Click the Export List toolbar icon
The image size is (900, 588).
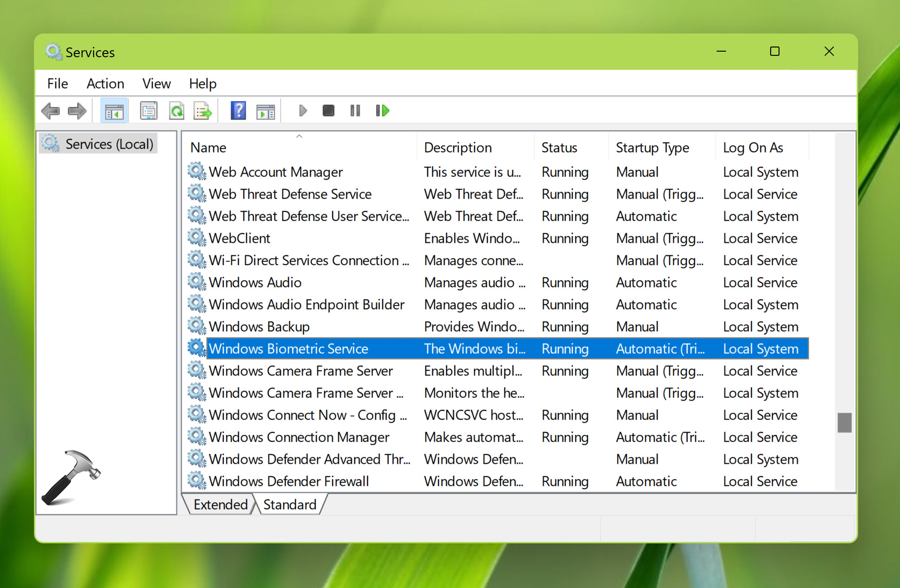point(203,111)
